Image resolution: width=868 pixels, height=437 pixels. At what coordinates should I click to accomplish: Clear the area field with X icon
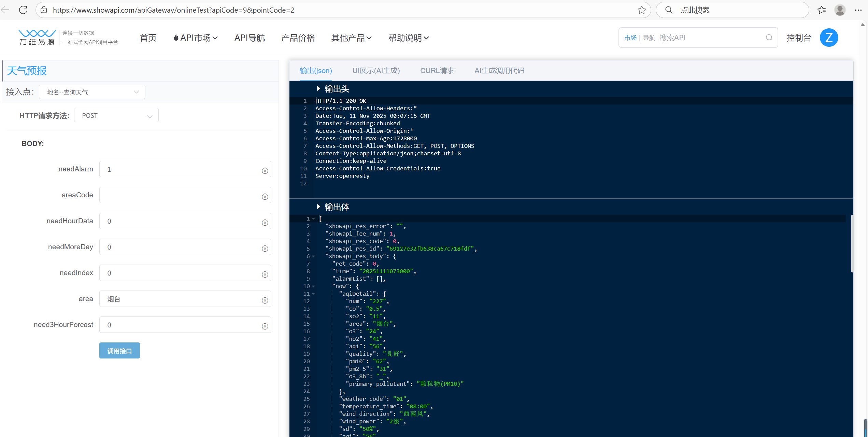[x=265, y=300]
